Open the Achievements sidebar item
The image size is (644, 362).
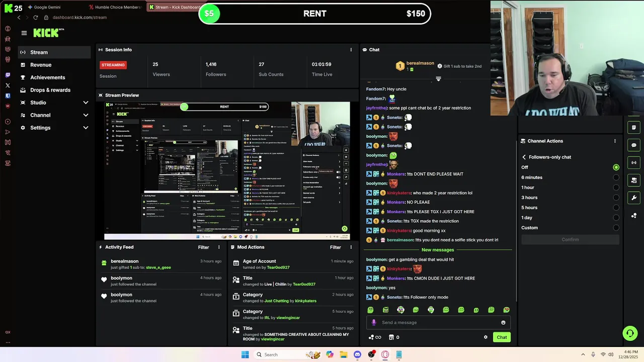click(x=54, y=77)
